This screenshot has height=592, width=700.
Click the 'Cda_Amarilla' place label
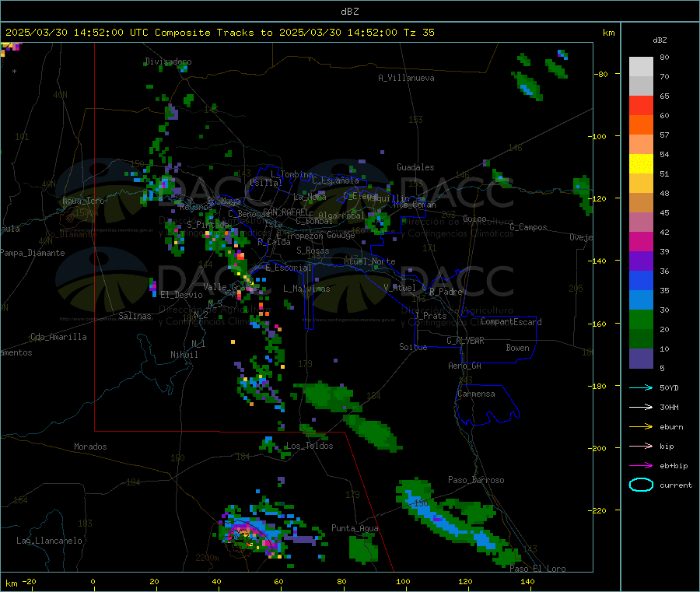(58, 337)
